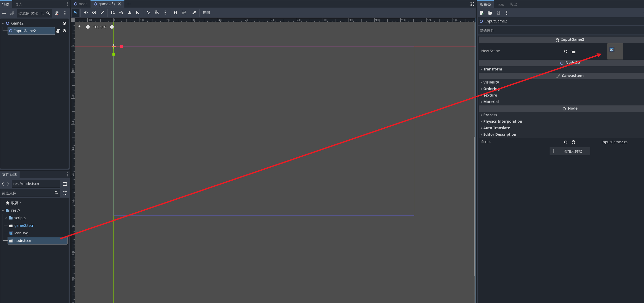Focus the 筛选属性 filter properties field

[562, 31]
